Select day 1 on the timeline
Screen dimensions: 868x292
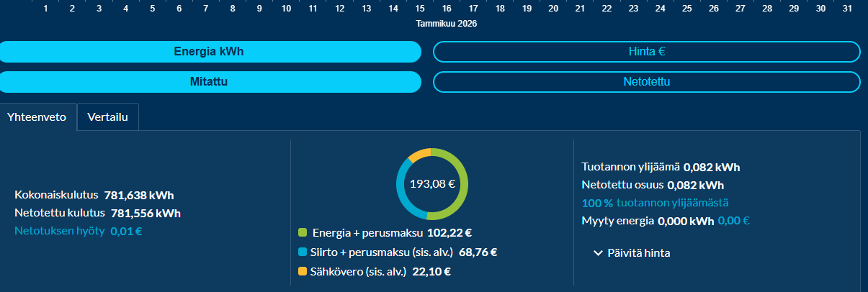tap(45, 9)
